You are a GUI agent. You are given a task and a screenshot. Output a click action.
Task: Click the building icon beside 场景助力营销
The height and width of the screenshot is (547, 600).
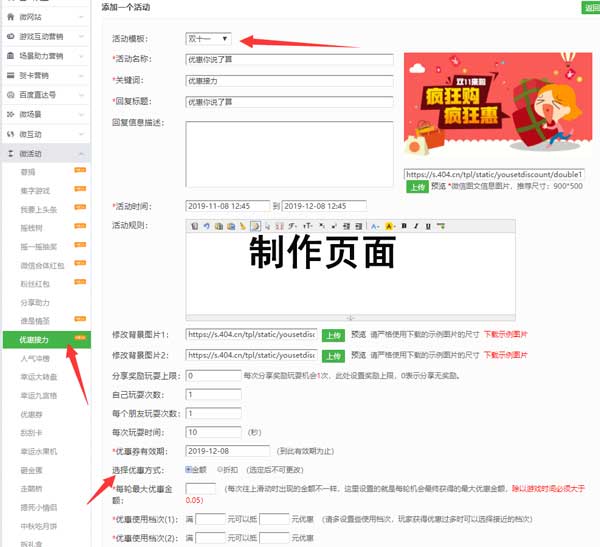tap(11, 56)
